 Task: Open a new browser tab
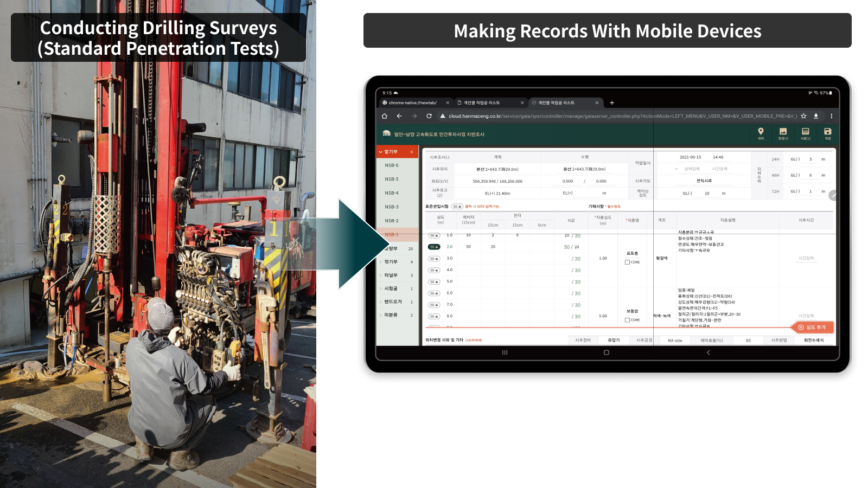pos(612,102)
